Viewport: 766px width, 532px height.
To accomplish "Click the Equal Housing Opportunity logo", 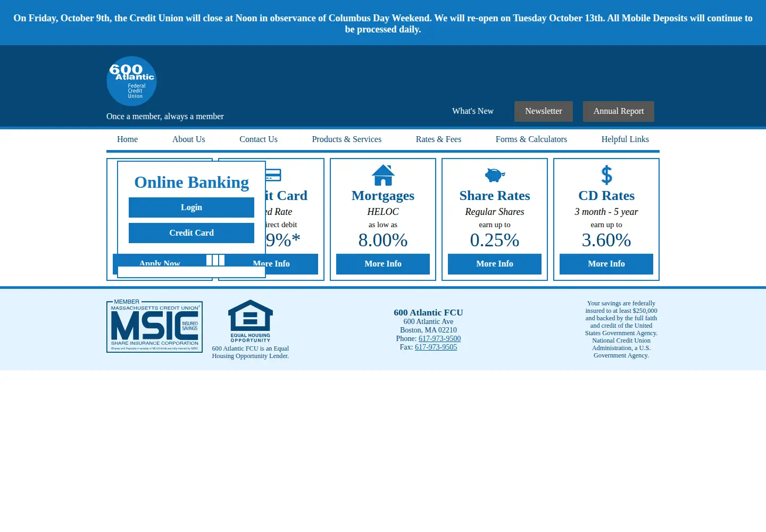I will click(x=251, y=321).
